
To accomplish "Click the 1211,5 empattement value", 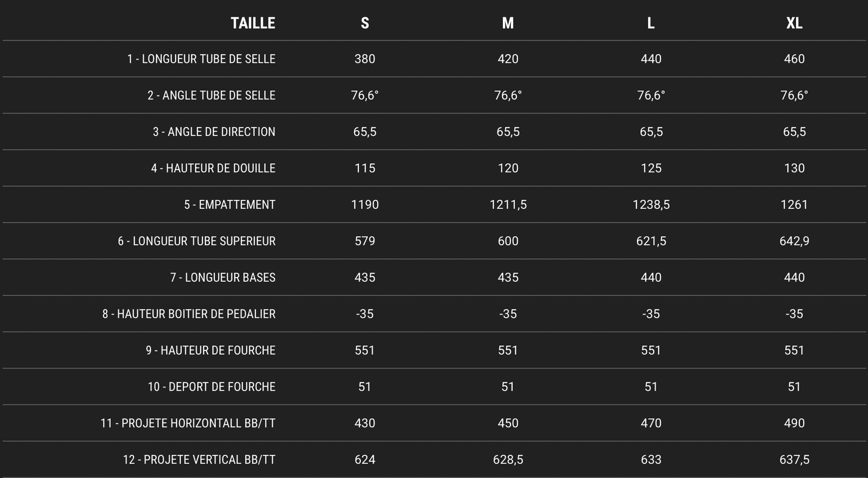I will click(x=508, y=205).
